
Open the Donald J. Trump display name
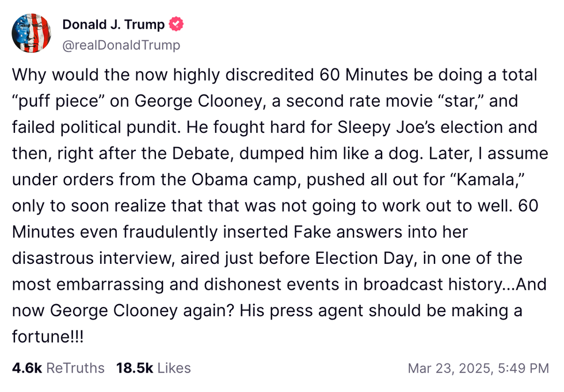(113, 25)
